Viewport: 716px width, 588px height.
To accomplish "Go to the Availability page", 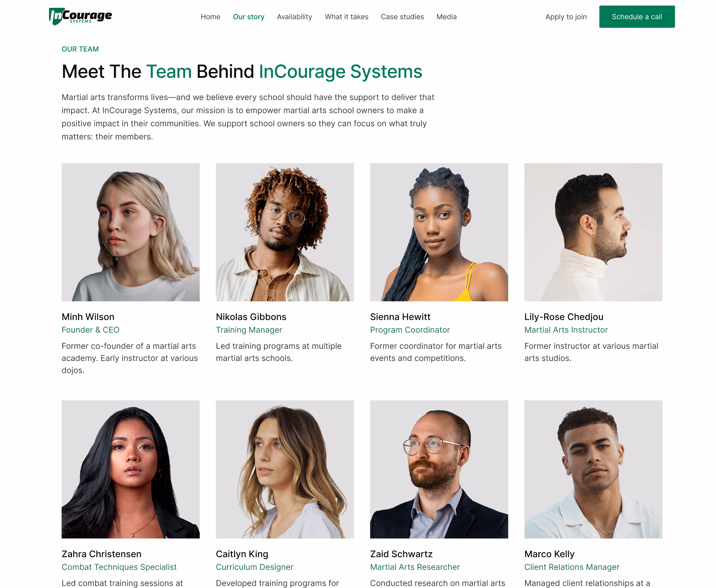I will (295, 17).
